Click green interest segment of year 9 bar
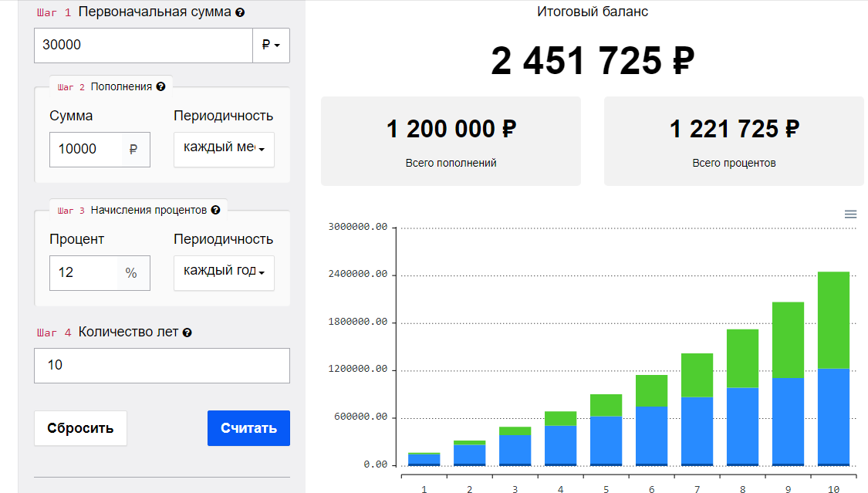 788,339
